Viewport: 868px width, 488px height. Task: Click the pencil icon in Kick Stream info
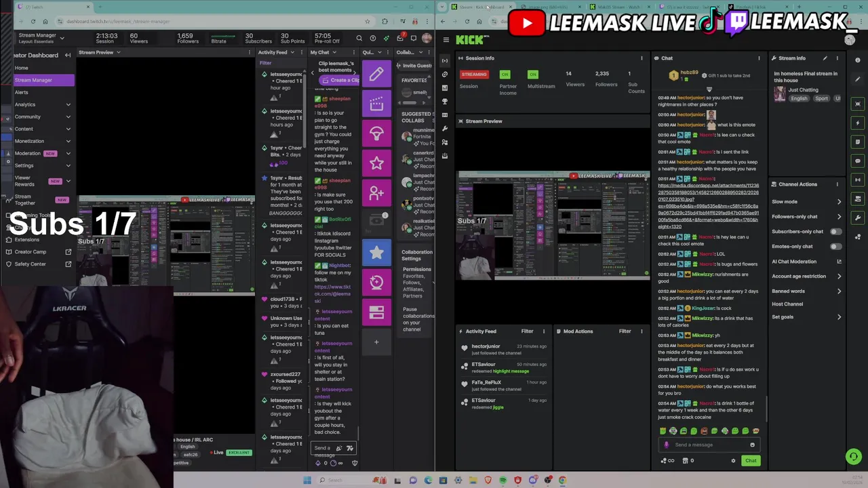point(825,58)
